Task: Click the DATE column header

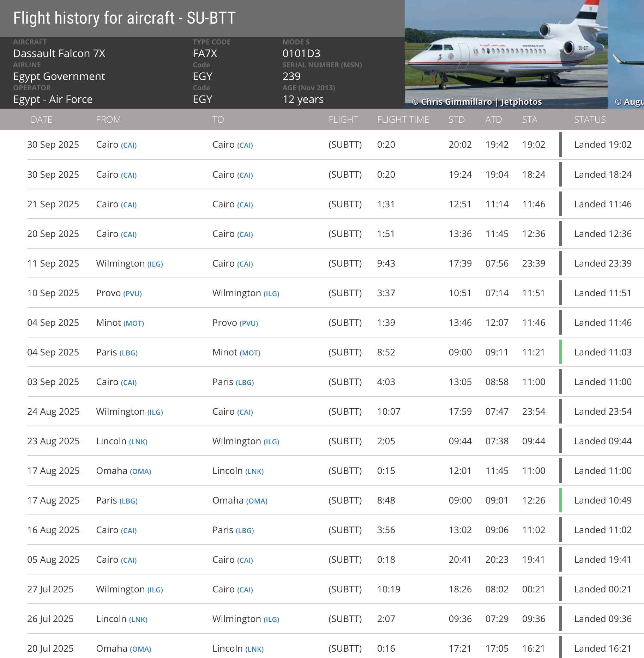Action: 41,120
